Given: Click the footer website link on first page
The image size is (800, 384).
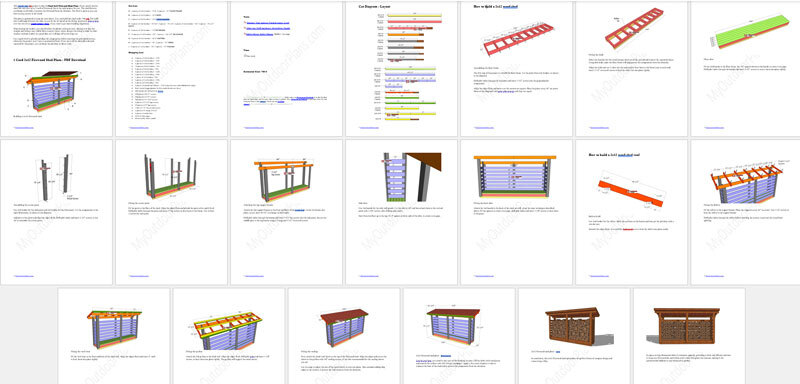Looking at the screenshot, I should (23, 127).
